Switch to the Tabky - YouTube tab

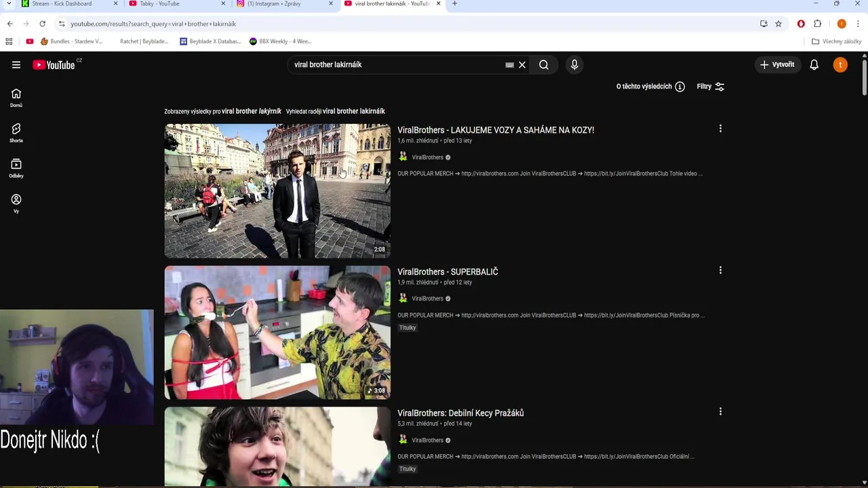click(x=160, y=4)
